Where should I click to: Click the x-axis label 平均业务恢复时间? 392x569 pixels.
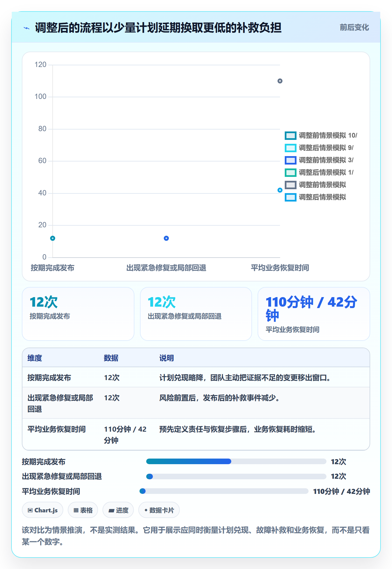click(280, 268)
